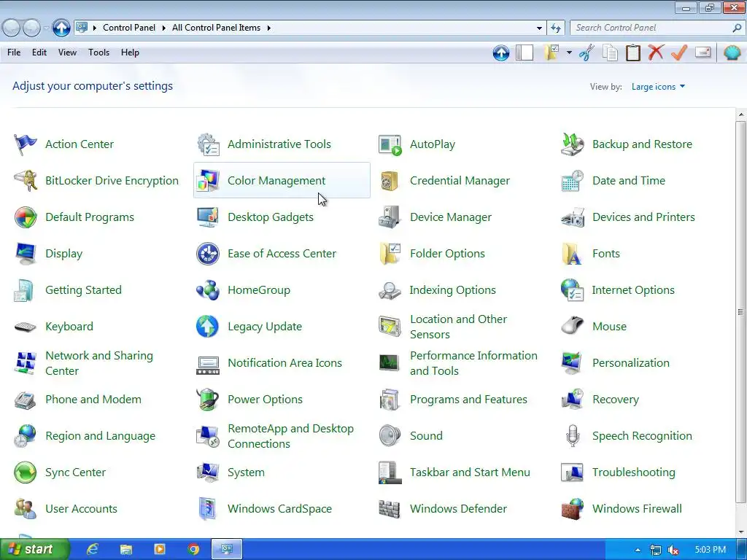Click the network tray icon
747x560 pixels.
656,550
